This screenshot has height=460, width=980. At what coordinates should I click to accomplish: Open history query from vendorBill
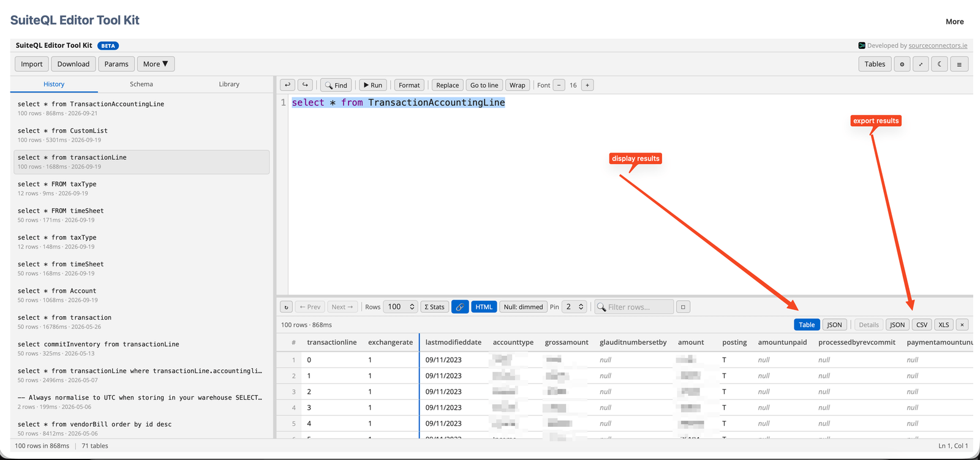tap(141, 428)
